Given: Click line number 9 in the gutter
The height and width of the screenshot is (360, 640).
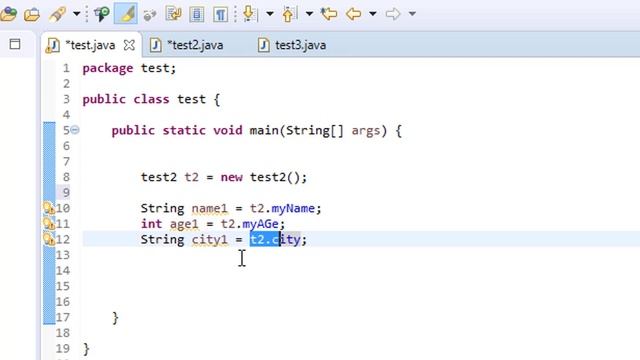Looking at the screenshot, I should [x=66, y=193].
